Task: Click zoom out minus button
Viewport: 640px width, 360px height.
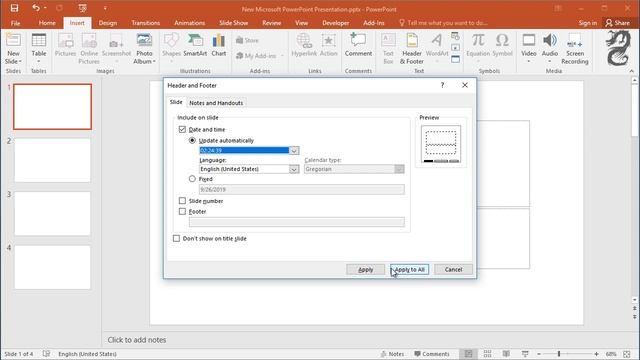Action: (539, 354)
